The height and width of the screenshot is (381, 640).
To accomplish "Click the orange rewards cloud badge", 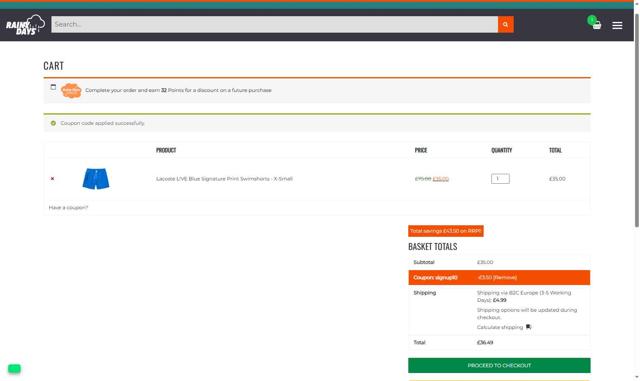I will (x=71, y=90).
